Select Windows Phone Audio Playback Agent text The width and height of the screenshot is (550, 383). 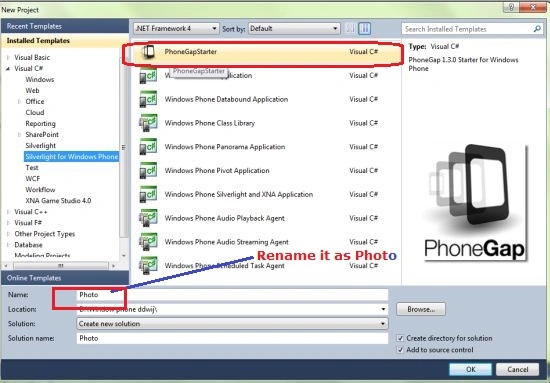pyautogui.click(x=224, y=218)
